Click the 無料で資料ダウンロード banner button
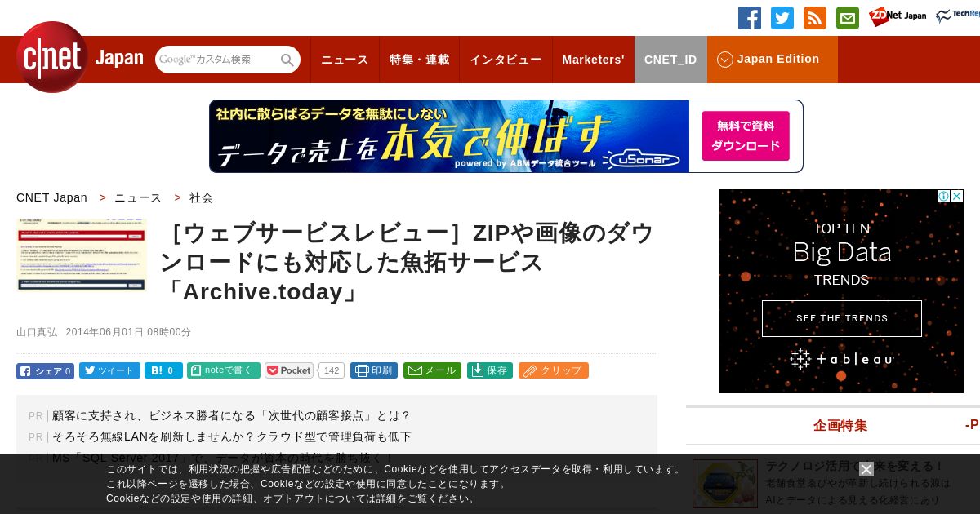The width and height of the screenshot is (980, 514). point(746,135)
